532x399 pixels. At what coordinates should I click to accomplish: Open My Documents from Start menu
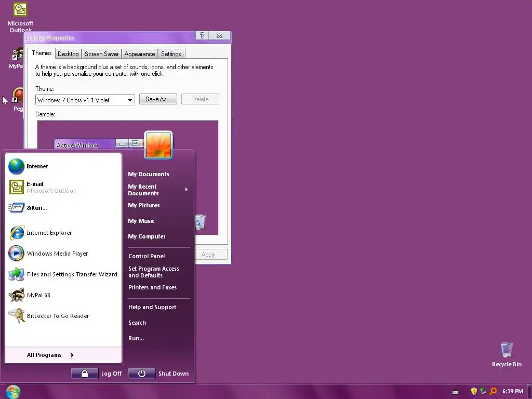[x=148, y=174]
